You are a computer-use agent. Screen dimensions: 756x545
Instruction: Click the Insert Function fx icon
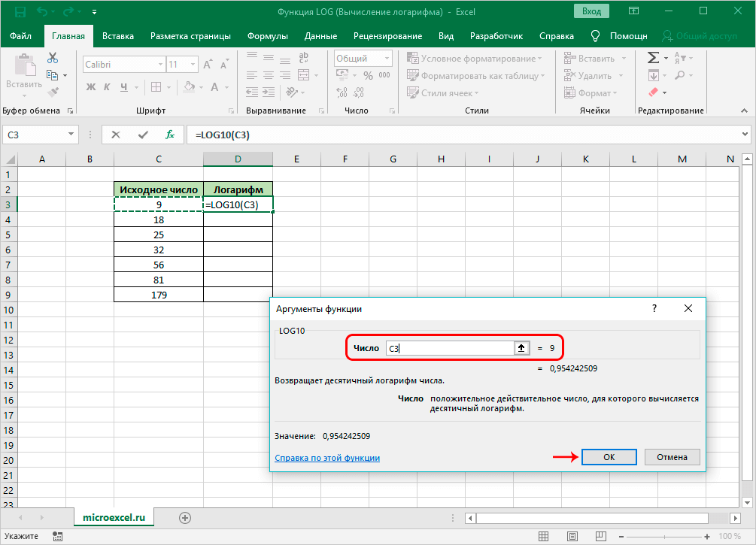(170, 135)
